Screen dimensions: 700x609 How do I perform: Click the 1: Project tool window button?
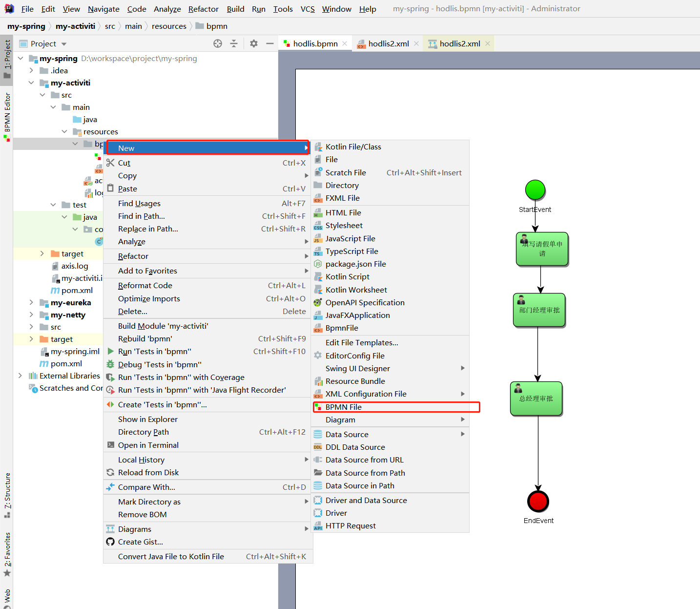(x=7, y=59)
